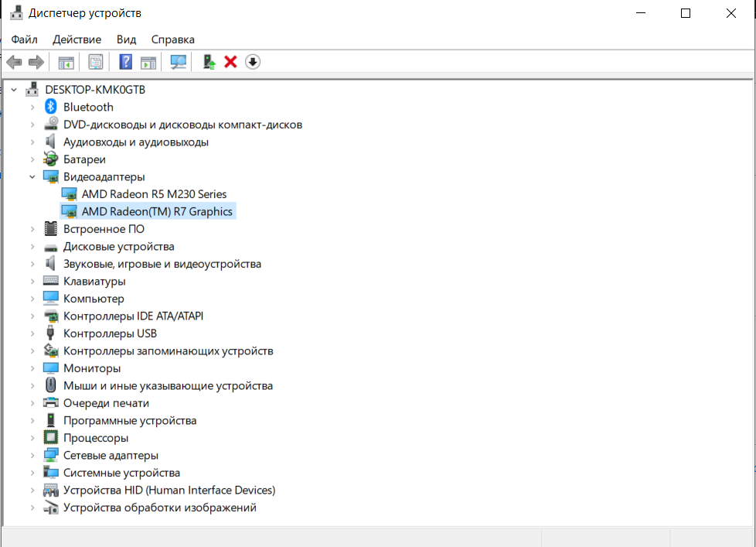Expand the Дисковые устройства node
Screen dimensions: 756x547
(x=32, y=247)
